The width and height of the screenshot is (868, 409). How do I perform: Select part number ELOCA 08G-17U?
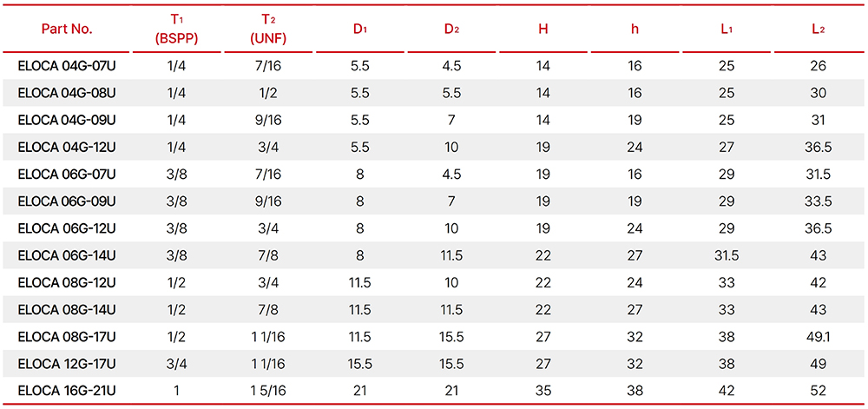point(67,337)
